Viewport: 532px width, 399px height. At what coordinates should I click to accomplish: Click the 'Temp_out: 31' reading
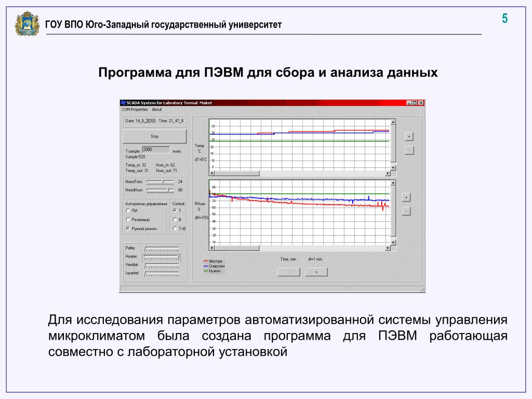(137, 170)
